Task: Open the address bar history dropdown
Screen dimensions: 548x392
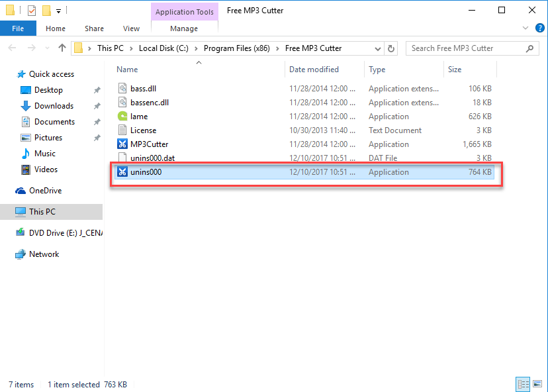Action: coord(377,48)
